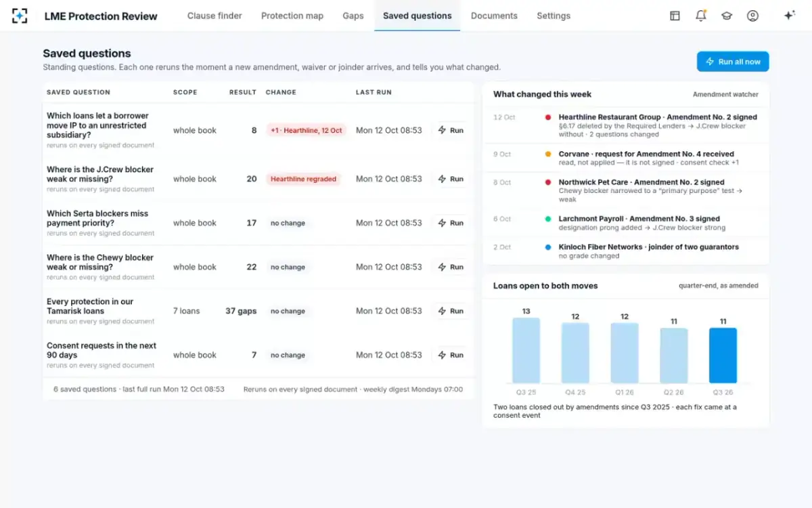Click the Amendment watcher label
Viewport: 812px width, 508px height.
coord(725,94)
